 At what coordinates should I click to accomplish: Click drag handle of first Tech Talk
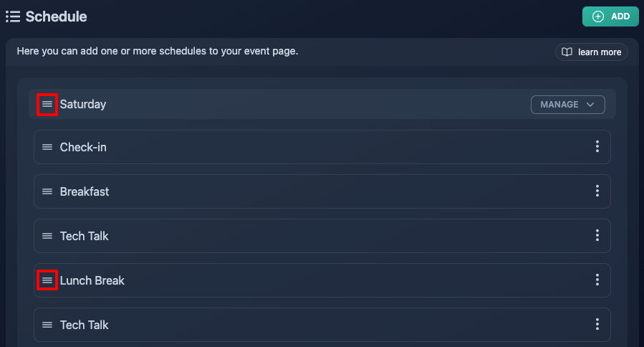click(x=47, y=236)
